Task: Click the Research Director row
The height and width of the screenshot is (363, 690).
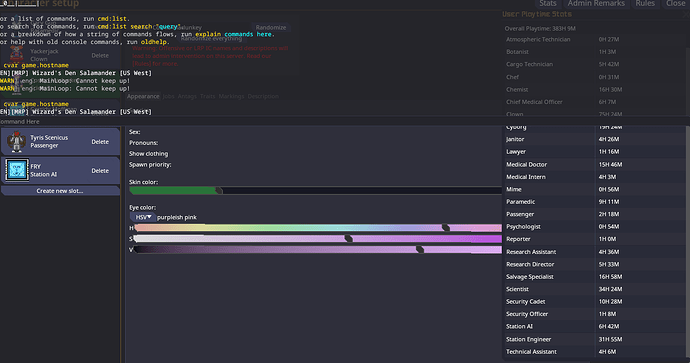Action: click(594, 264)
